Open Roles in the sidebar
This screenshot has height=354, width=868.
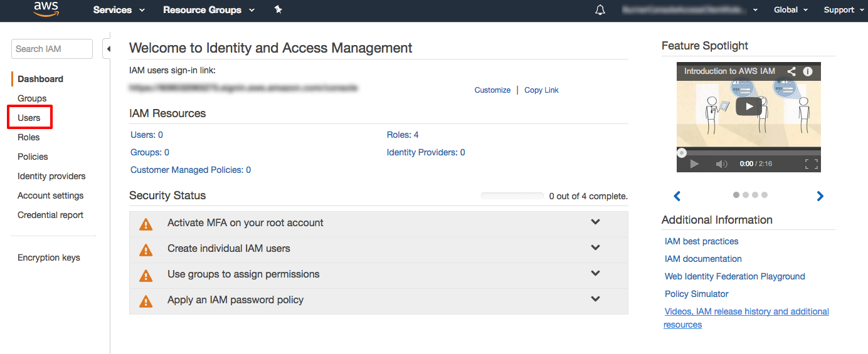28,137
